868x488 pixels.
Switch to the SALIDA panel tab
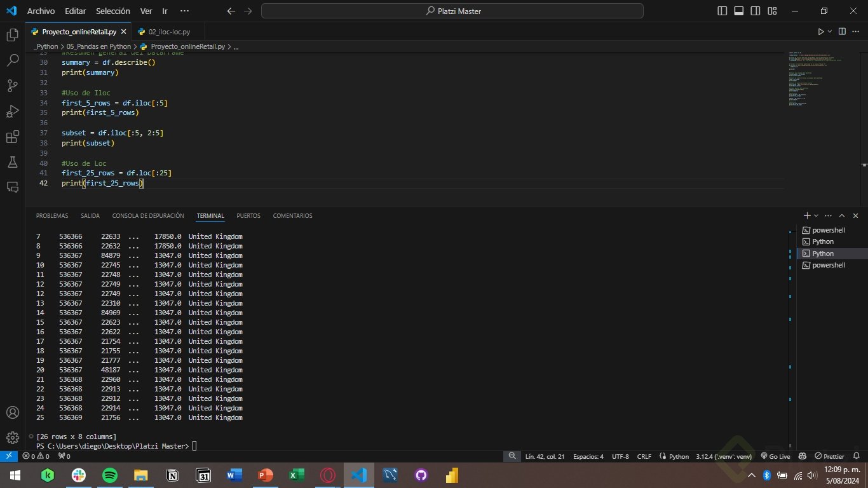tap(90, 216)
